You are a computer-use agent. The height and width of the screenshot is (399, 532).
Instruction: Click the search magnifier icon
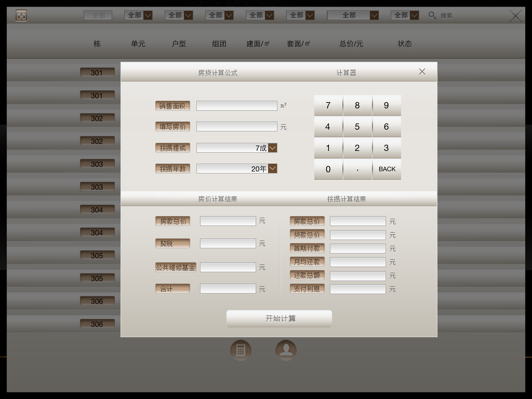click(x=432, y=15)
